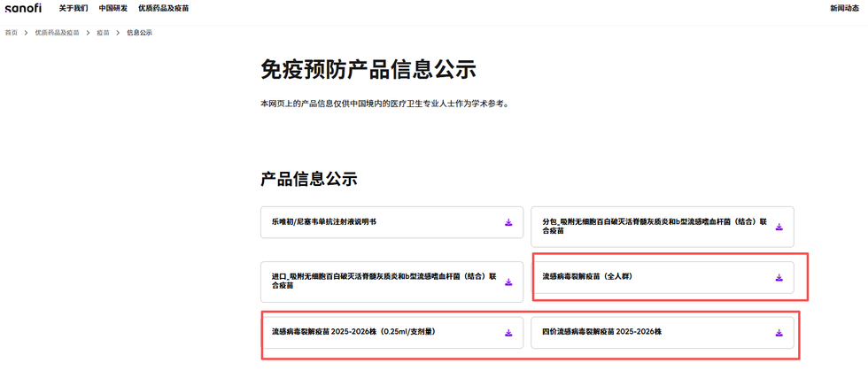Go to 新闻动态 in the header
The image size is (868, 386).
844,8
